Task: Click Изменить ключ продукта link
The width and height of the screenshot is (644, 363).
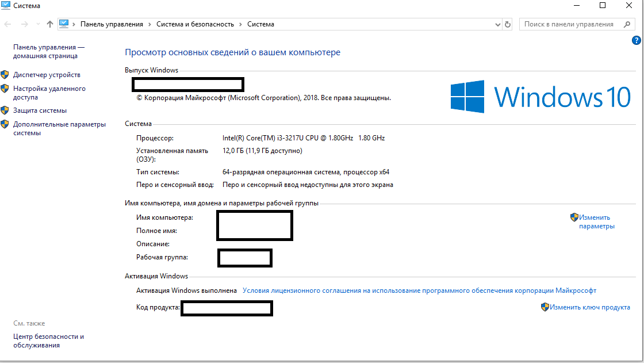Action: click(590, 307)
